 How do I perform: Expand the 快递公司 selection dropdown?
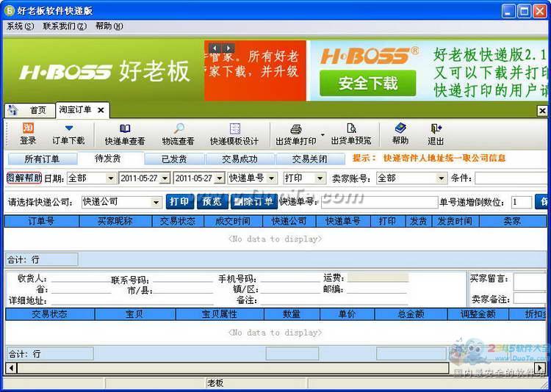point(156,202)
